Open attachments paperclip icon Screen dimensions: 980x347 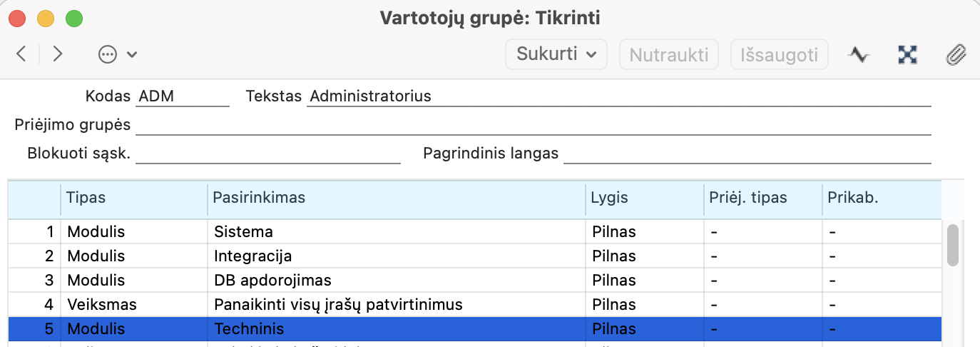955,54
